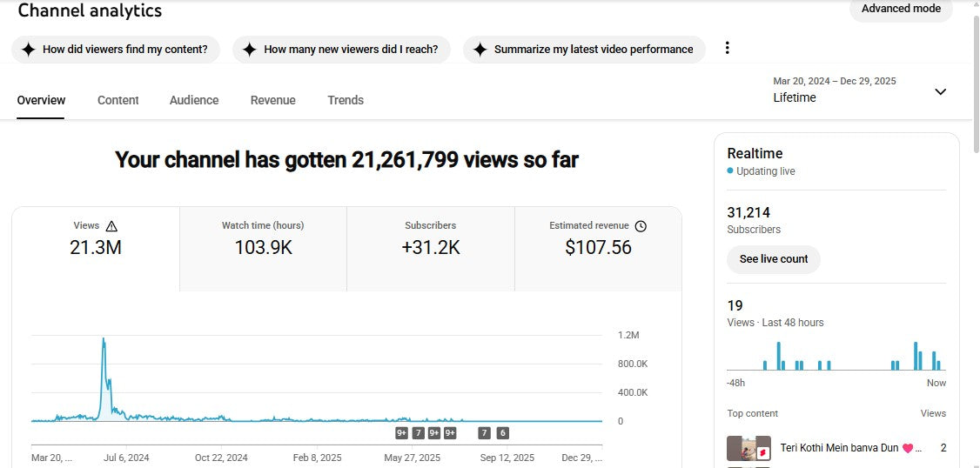Open 'Teri Kothi Mein banva Dun' video
Screen dimensions: 980x468
[841, 448]
